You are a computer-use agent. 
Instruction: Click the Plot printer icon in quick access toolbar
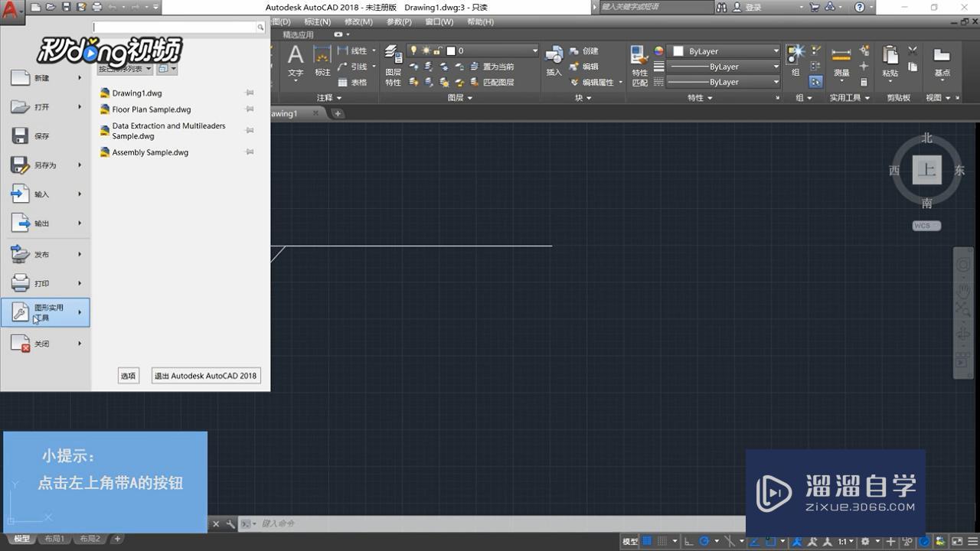coord(96,7)
